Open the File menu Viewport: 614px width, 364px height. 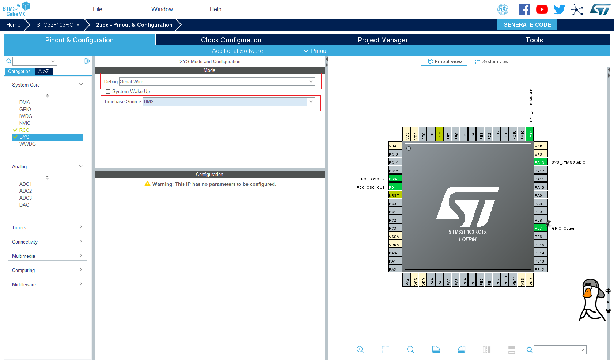98,9
